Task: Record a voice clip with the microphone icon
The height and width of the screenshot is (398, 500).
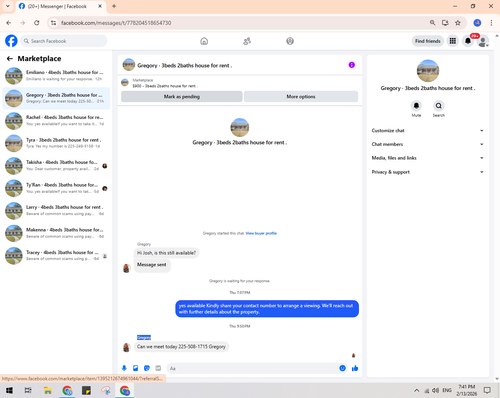Action: pos(124,368)
